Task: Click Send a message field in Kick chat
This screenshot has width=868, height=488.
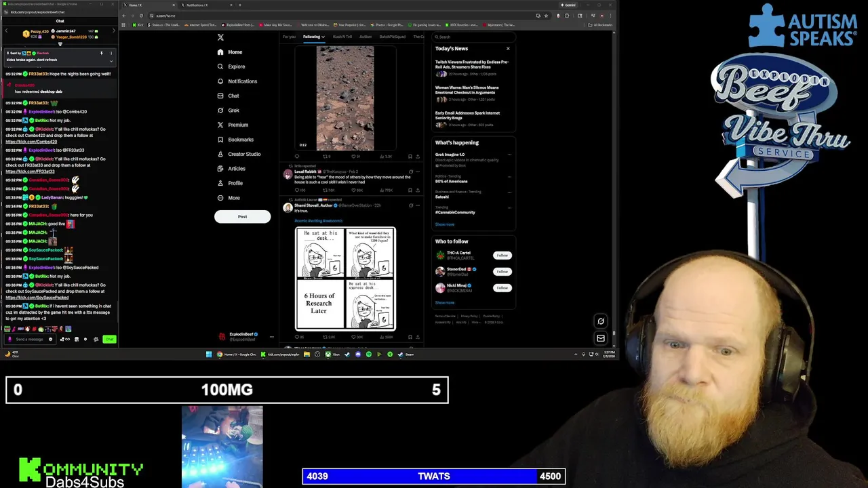Action: click(x=29, y=340)
